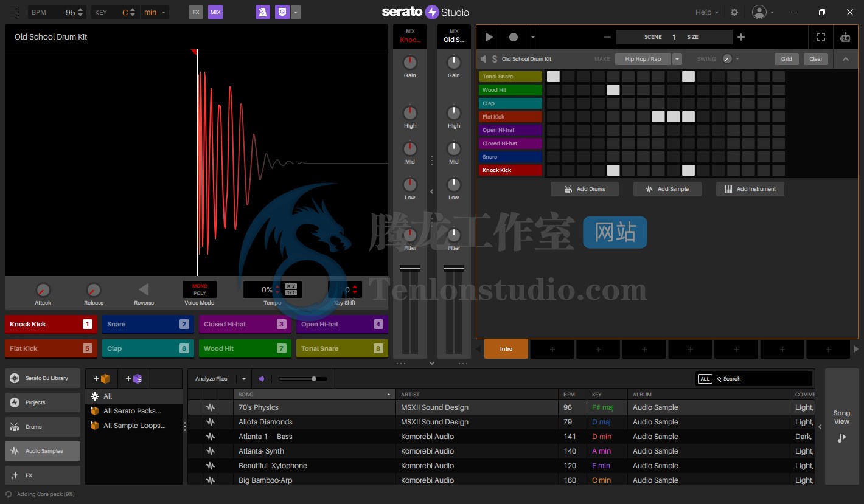Adjust the Attack knob
The image size is (864, 504).
(x=43, y=290)
